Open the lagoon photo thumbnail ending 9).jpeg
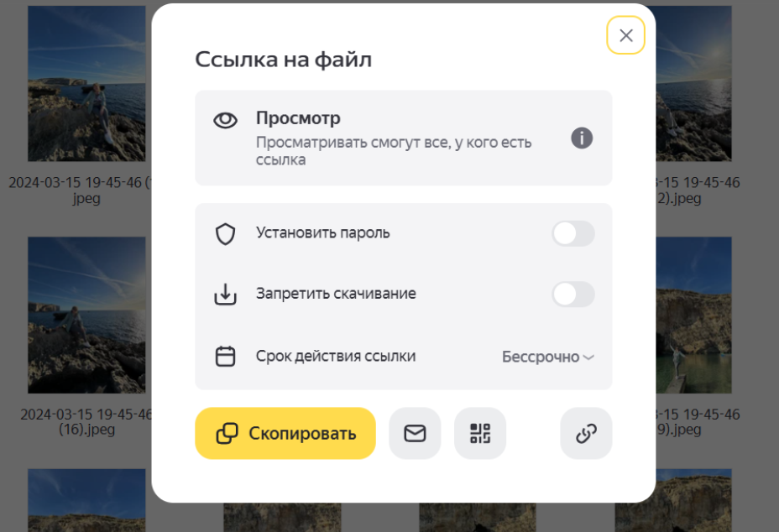The height and width of the screenshot is (532, 779). [x=693, y=315]
